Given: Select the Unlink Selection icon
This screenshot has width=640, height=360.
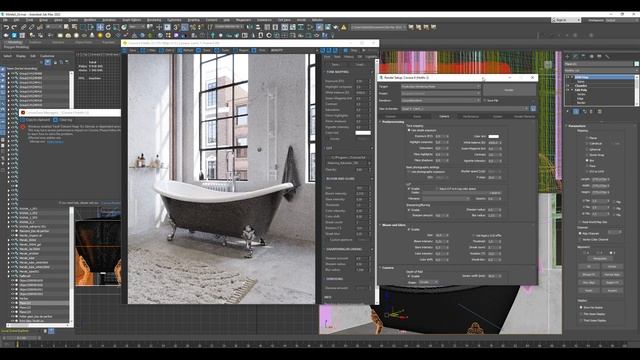Looking at the screenshot, I should (x=31, y=27).
